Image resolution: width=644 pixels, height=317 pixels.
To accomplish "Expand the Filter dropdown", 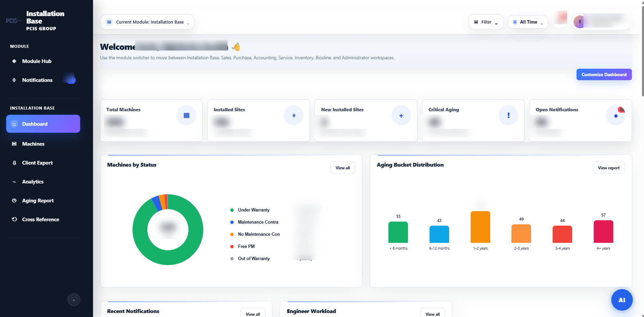I will click(x=486, y=22).
